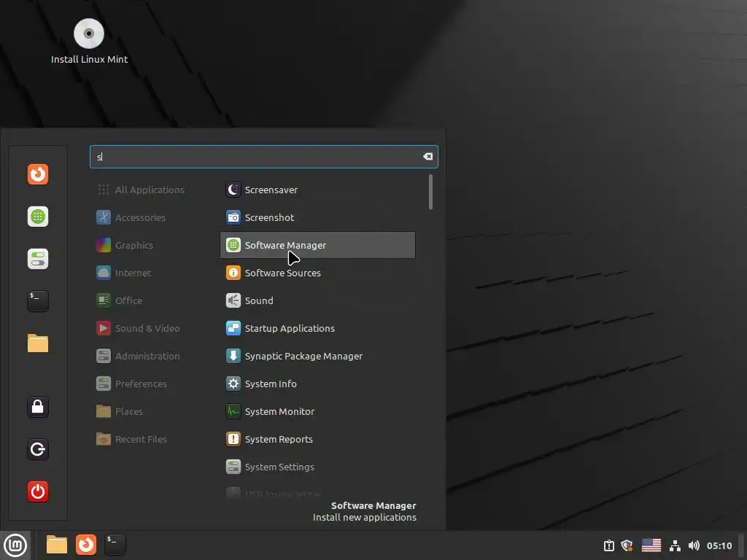Click the update manager shield tray icon
The height and width of the screenshot is (560, 747).
click(627, 545)
